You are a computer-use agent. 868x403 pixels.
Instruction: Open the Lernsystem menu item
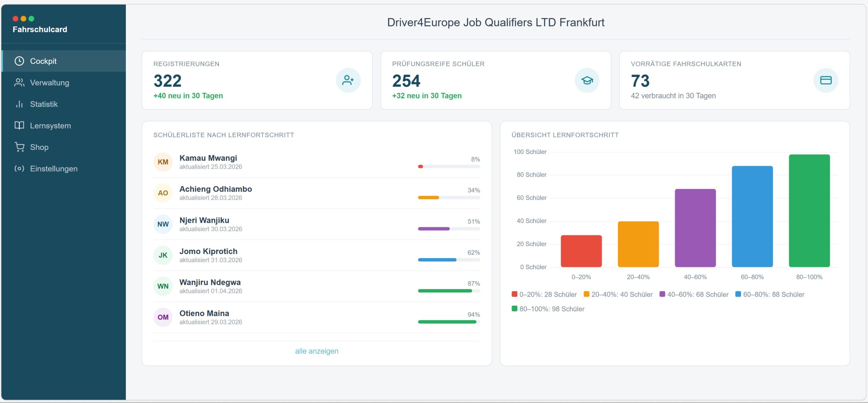pyautogui.click(x=50, y=126)
